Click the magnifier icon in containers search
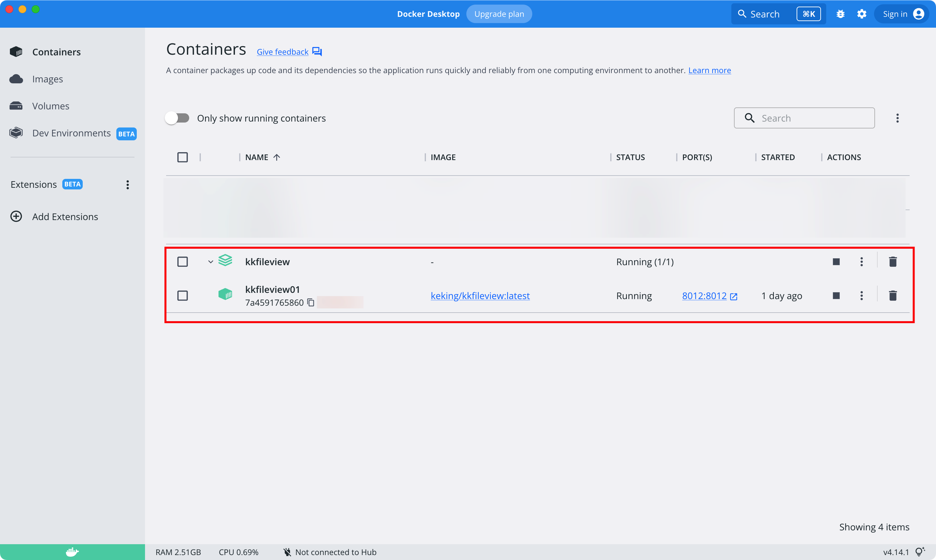The image size is (936, 560). coord(749,118)
